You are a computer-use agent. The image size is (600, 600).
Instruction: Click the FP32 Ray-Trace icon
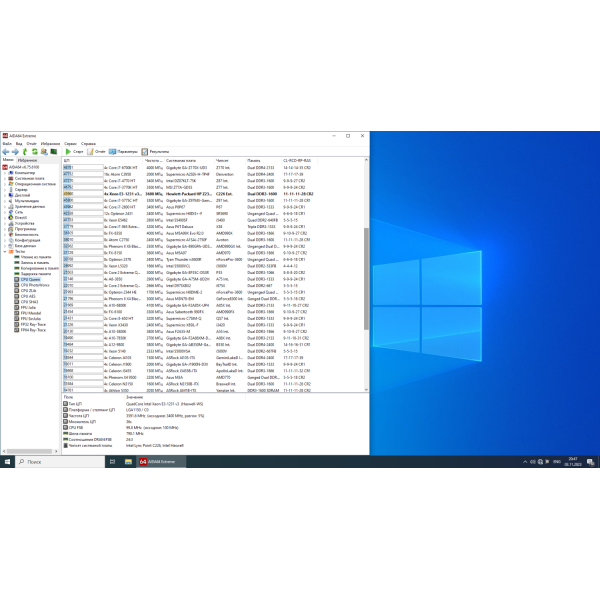tap(17, 324)
